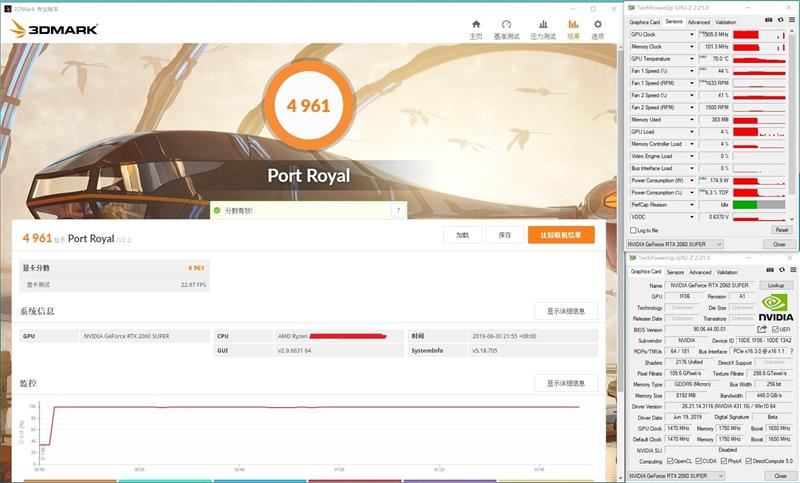Click the refresh icon in GPU-Z Sensors window

coord(780,20)
